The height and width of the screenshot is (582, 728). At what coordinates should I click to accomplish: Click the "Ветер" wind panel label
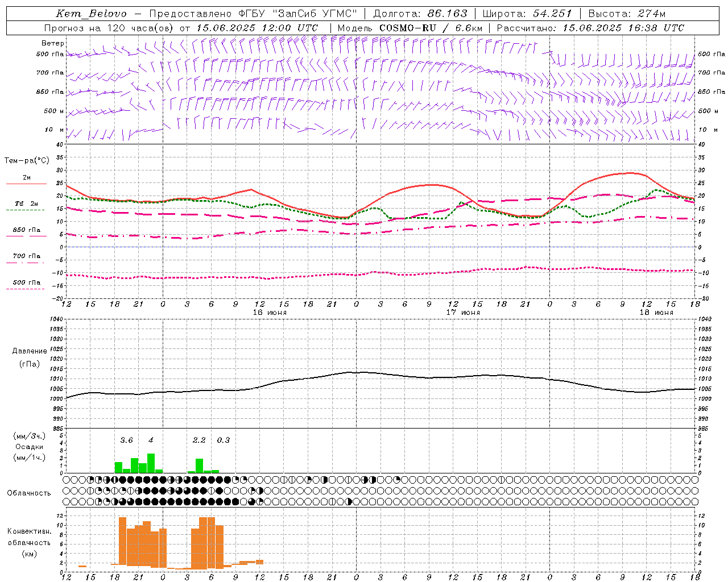point(53,43)
